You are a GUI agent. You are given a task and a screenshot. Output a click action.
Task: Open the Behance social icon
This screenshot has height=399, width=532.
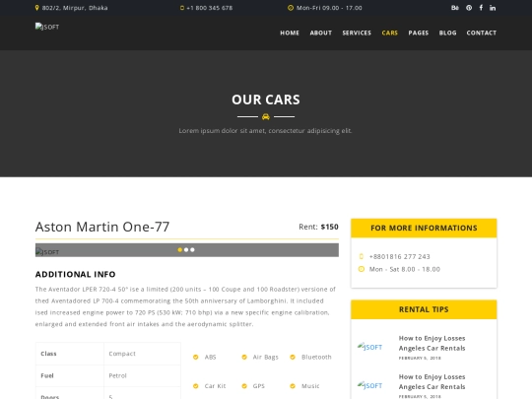tap(454, 8)
